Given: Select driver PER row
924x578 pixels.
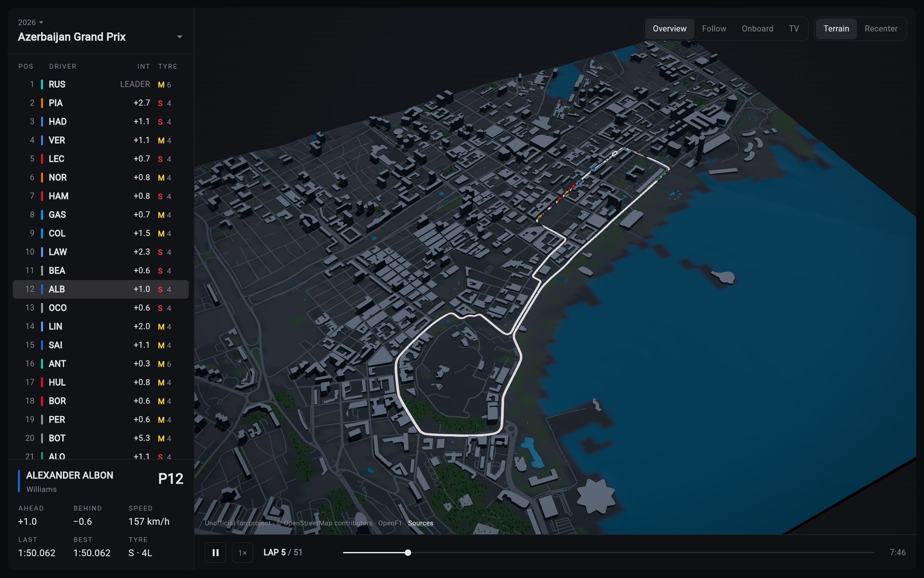Looking at the screenshot, I should (x=100, y=420).
